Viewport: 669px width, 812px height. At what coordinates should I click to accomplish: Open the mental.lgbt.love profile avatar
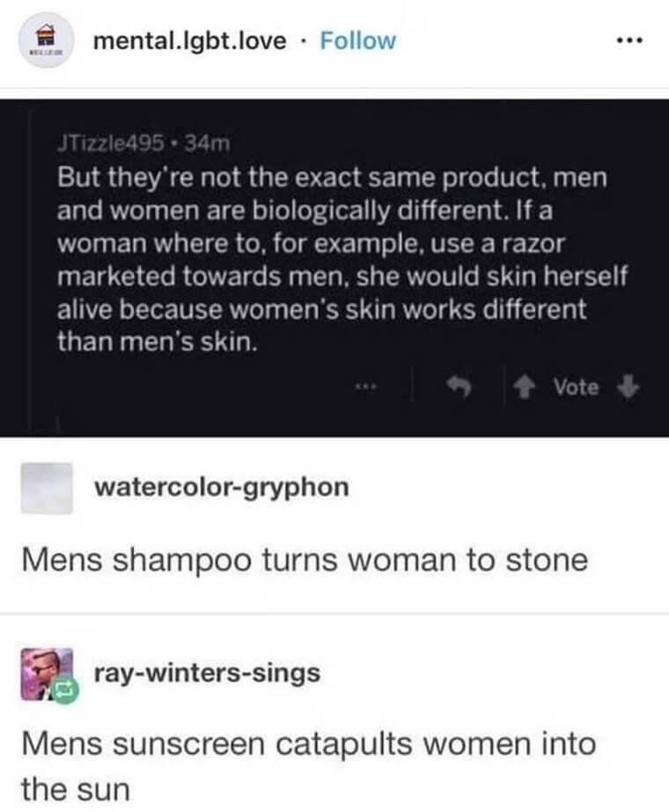46,41
